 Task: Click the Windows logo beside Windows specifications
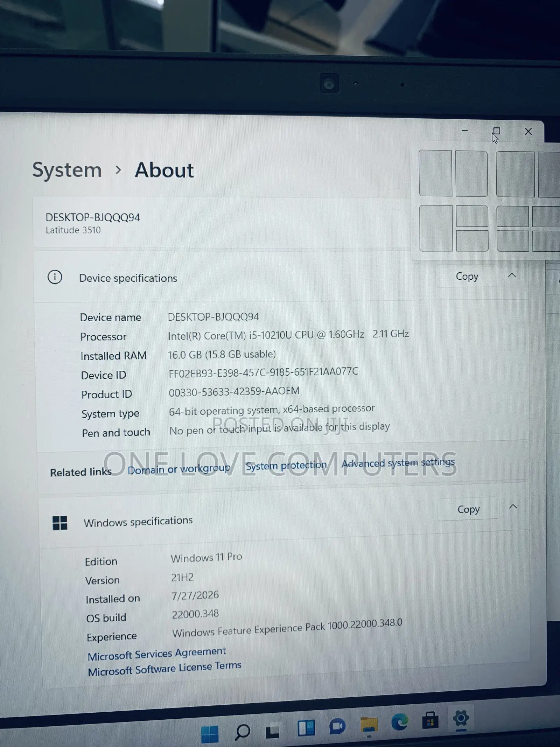coord(60,523)
